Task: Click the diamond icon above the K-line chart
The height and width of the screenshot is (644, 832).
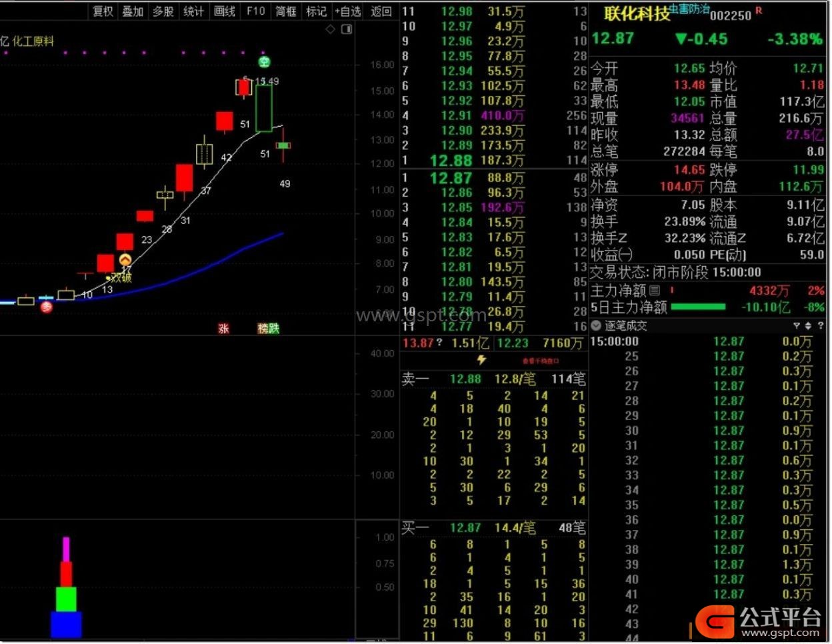Action: [x=330, y=29]
